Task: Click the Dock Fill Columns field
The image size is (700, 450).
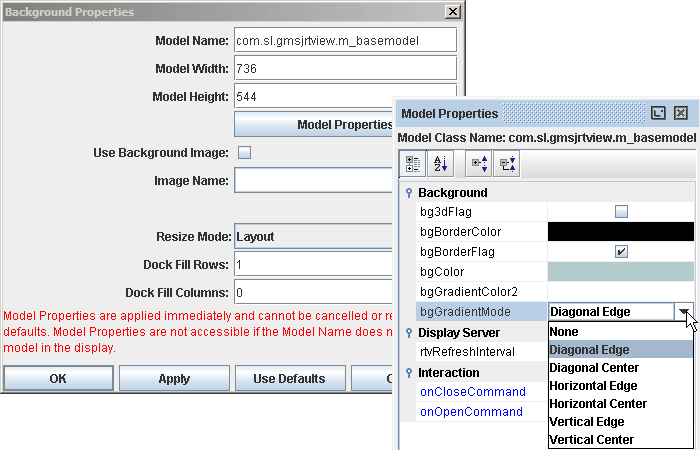Action: click(x=313, y=292)
